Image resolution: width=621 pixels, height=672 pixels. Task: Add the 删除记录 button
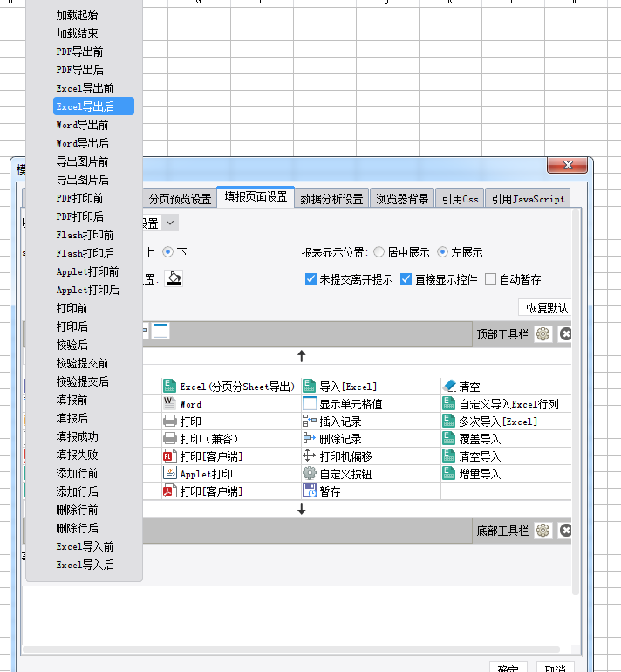pyautogui.click(x=332, y=439)
